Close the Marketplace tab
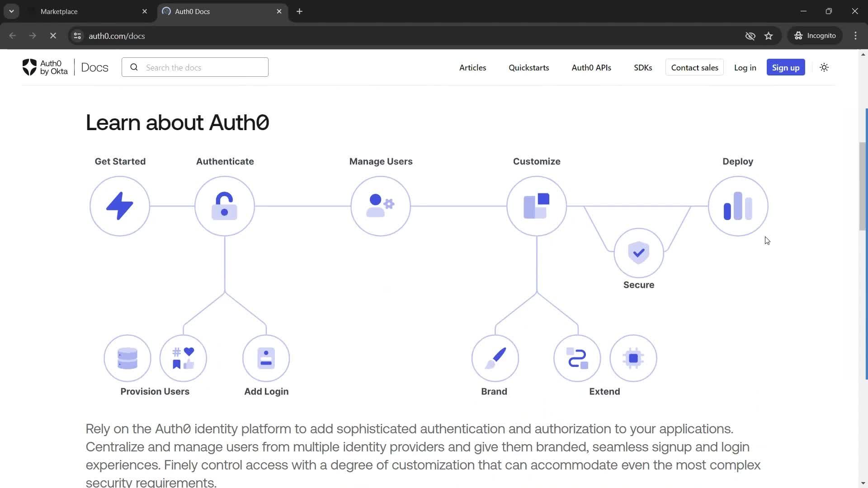The height and width of the screenshot is (488, 868). point(145,11)
